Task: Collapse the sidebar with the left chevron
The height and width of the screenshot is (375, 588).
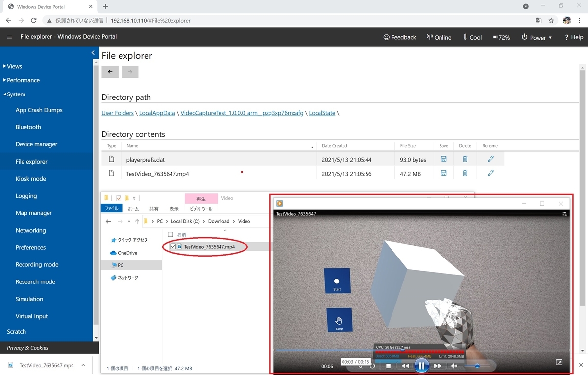Action: click(x=93, y=53)
